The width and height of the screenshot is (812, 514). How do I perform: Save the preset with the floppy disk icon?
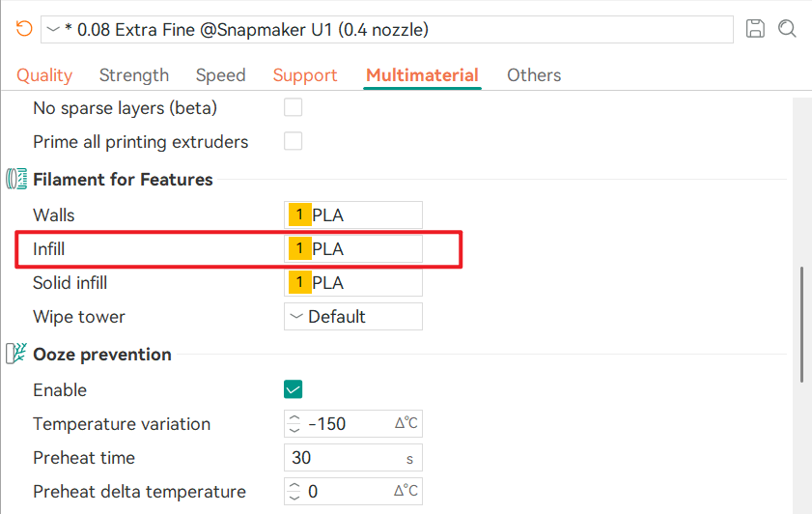tap(755, 28)
